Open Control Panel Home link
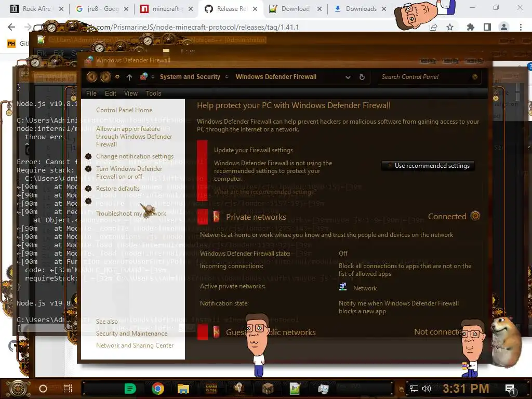Viewport: 532px width, 399px height. click(x=124, y=110)
